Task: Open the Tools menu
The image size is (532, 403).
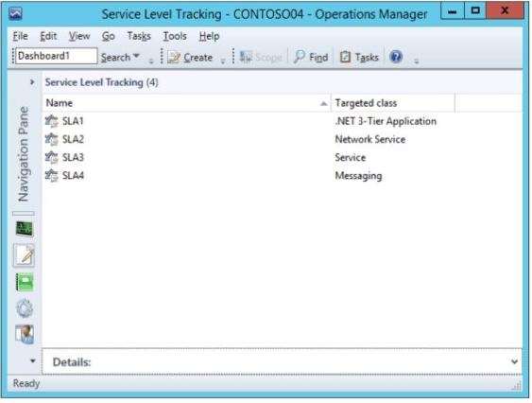Action: (175, 36)
